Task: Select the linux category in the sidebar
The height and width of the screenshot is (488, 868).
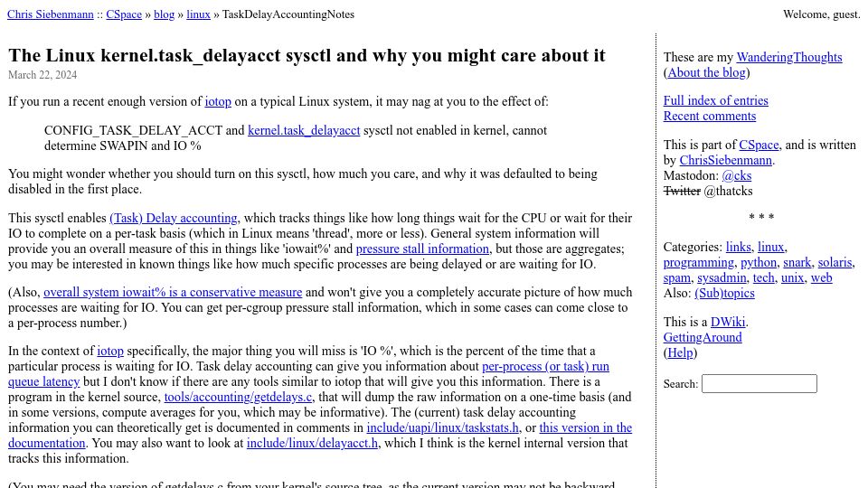Action: pos(770,247)
